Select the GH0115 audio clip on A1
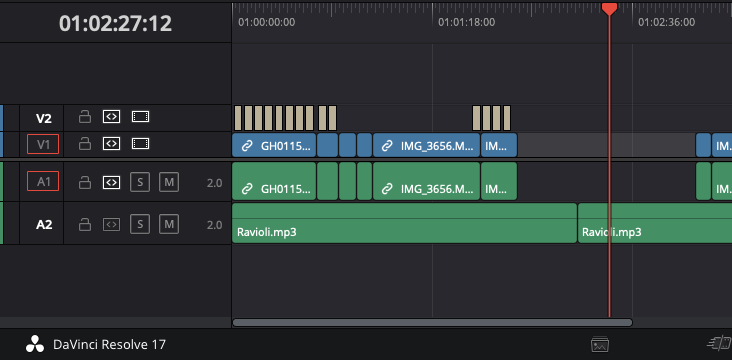Screen dimensions: 732x360 tap(274, 181)
